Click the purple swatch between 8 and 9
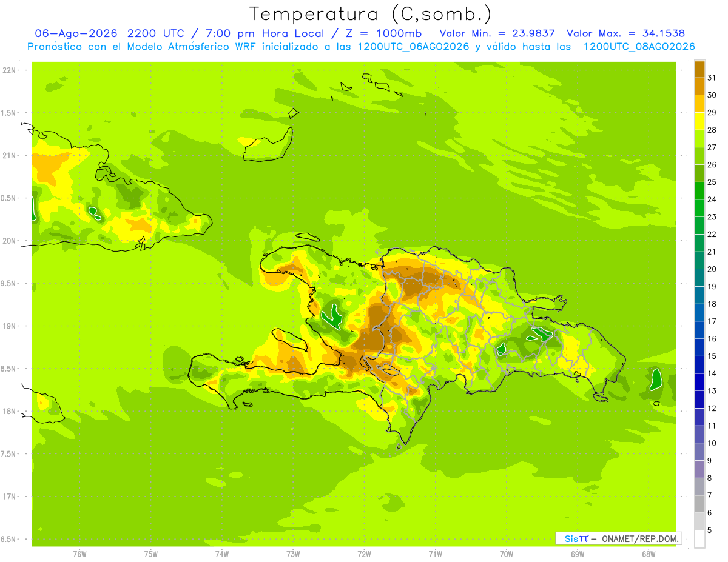The width and height of the screenshot is (728, 562). 699,469
